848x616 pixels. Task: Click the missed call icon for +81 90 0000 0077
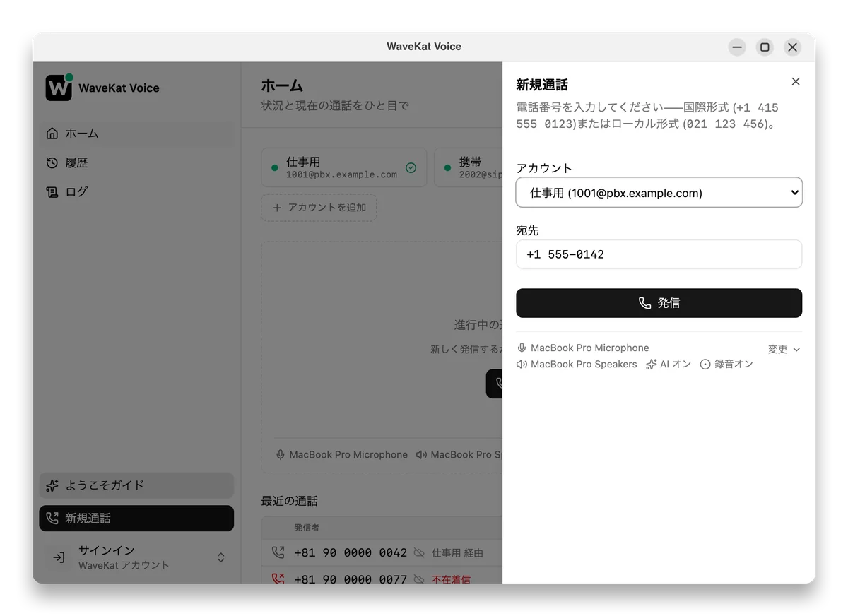[x=278, y=579]
